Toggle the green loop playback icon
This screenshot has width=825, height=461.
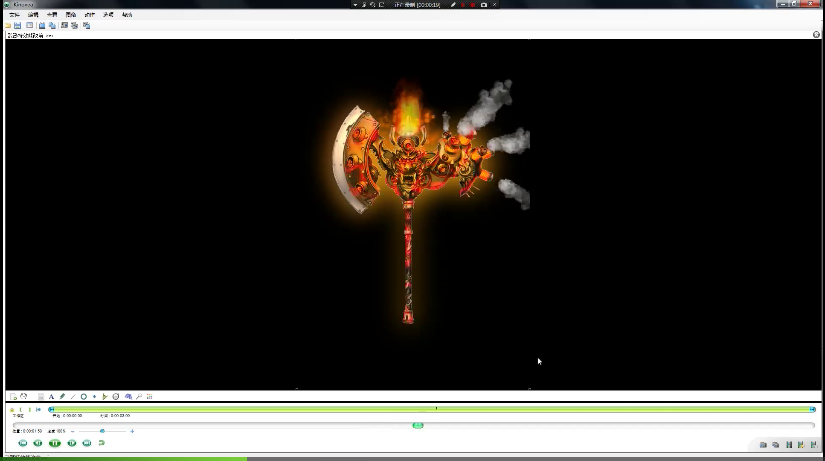point(102,443)
